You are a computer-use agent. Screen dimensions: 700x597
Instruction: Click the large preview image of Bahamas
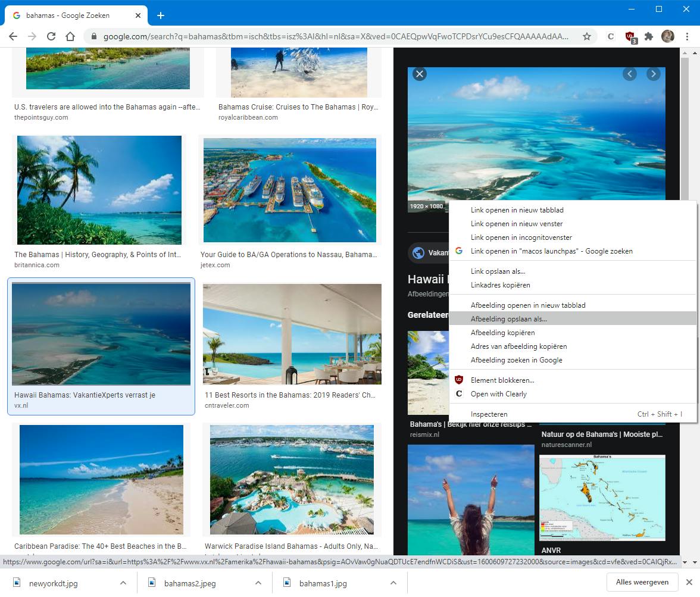(x=536, y=134)
